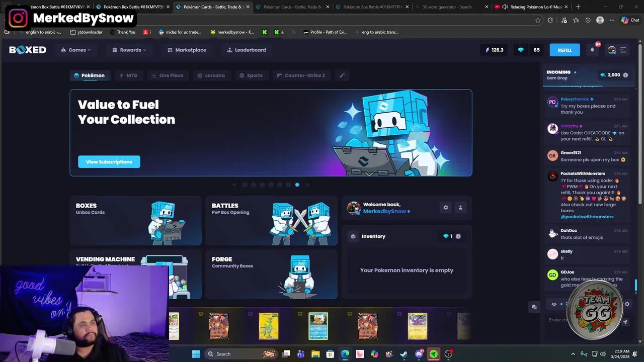Open chat settings gear icon
Viewport: 644px width, 362px height.
click(627, 304)
